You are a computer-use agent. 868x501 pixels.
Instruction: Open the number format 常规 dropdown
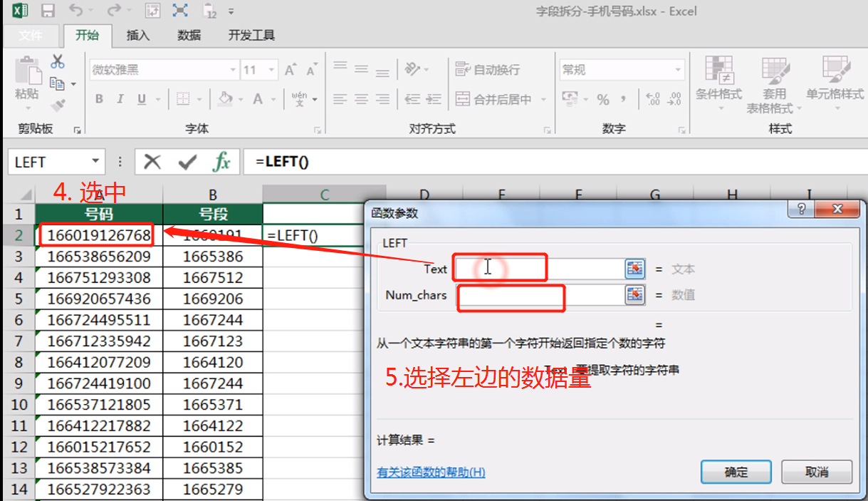pos(677,70)
